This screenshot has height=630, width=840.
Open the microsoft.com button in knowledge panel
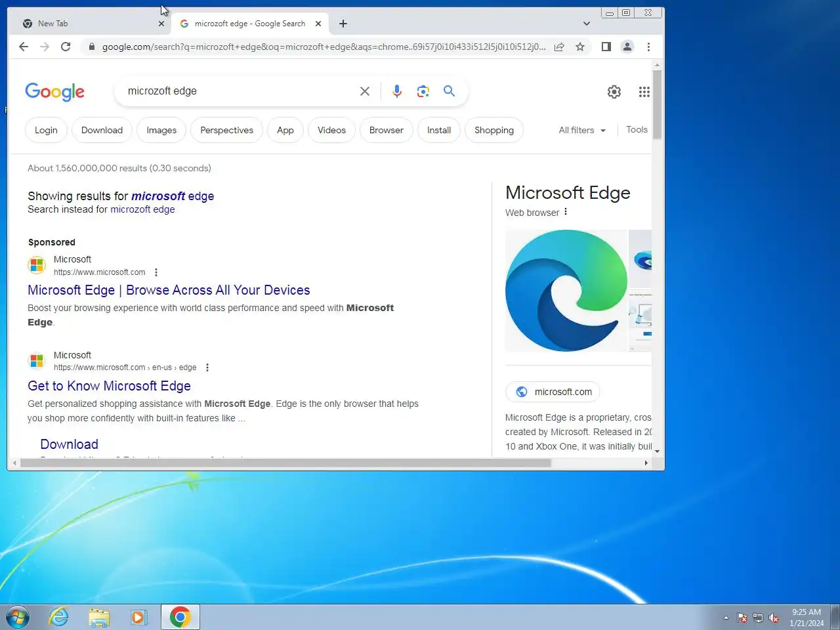pos(553,392)
